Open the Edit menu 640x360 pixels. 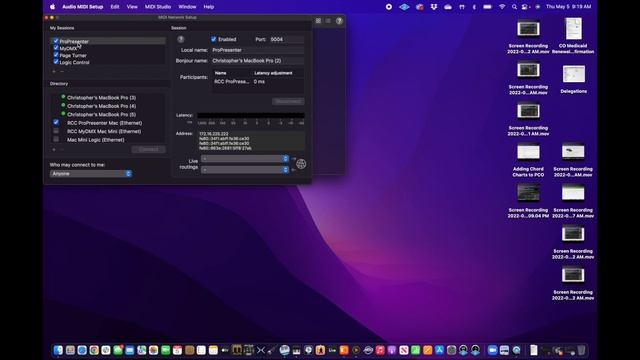(x=115, y=7)
